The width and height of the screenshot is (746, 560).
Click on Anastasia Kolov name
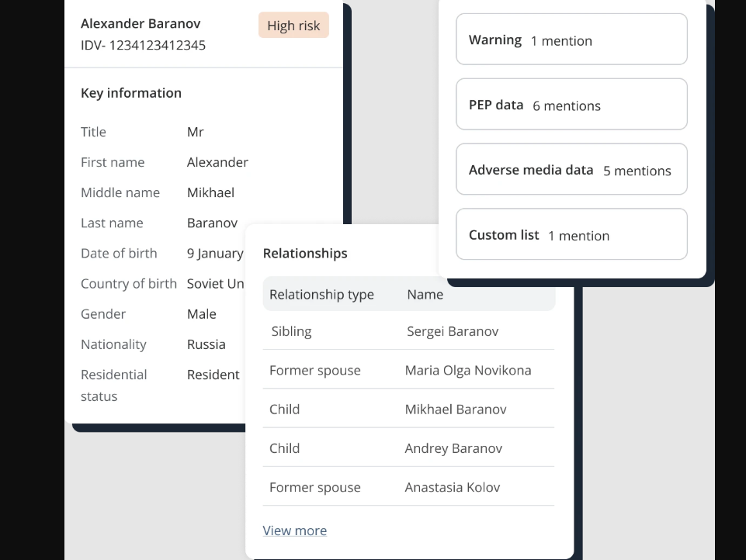(x=452, y=487)
